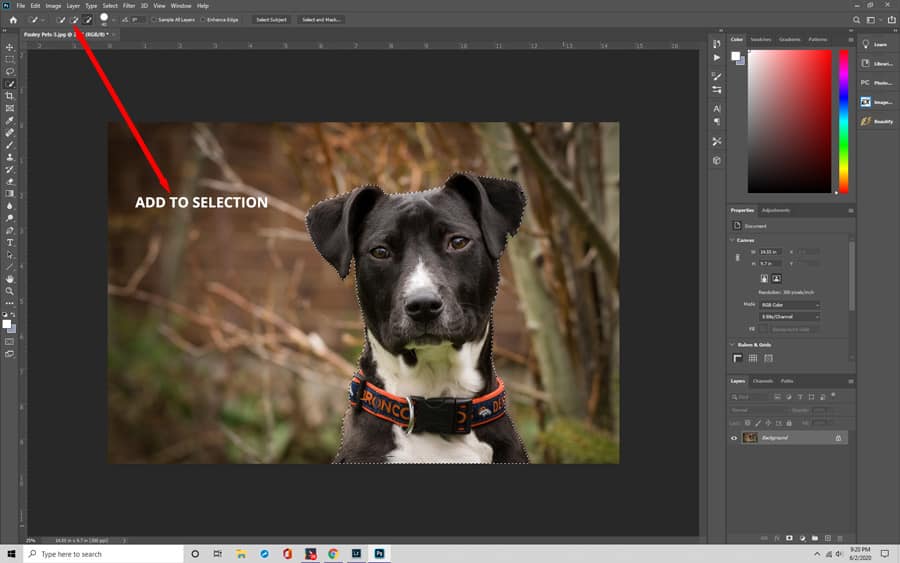Switch to the Swatches tab

pos(761,40)
